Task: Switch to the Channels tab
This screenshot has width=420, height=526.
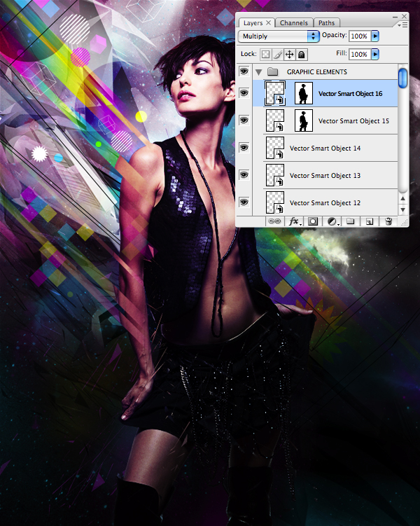Action: tap(293, 23)
